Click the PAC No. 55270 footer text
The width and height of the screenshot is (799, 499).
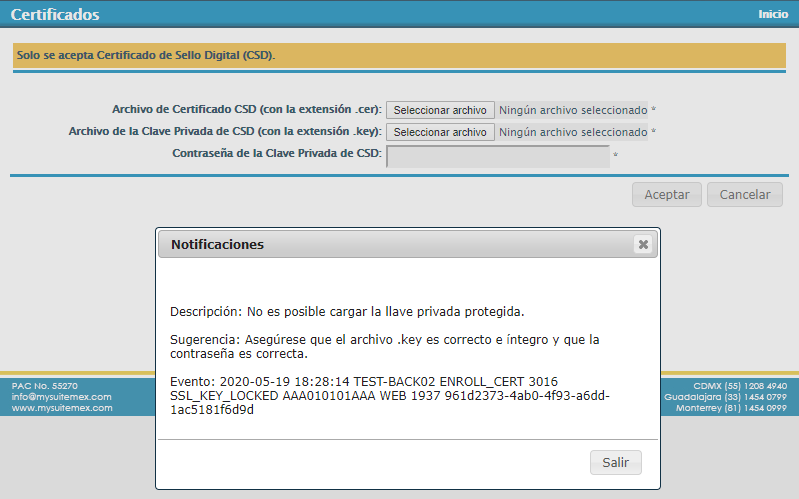(x=45, y=385)
